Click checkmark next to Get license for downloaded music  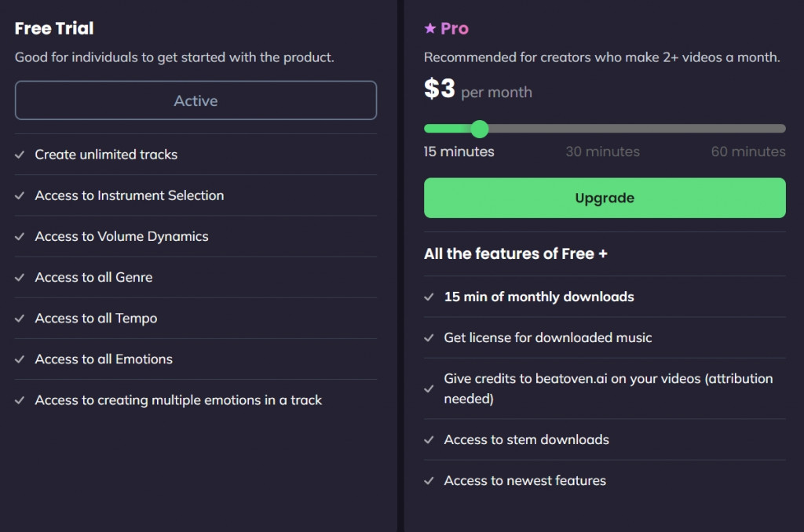click(x=429, y=337)
